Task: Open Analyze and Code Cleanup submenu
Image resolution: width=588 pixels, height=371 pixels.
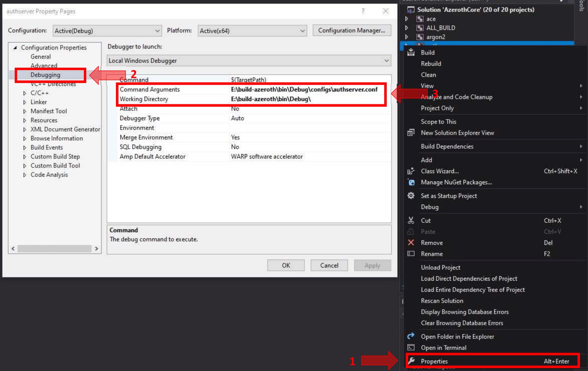Action: (495, 97)
